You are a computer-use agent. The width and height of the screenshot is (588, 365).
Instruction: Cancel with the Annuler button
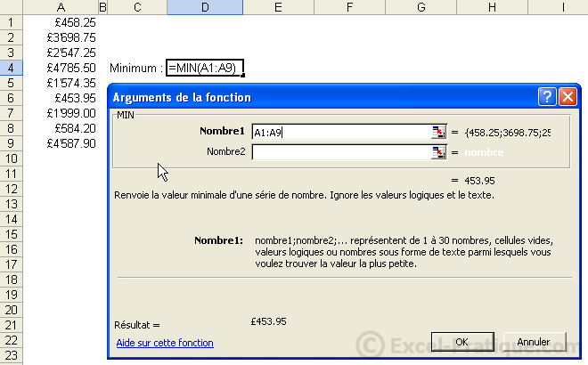pos(535,342)
